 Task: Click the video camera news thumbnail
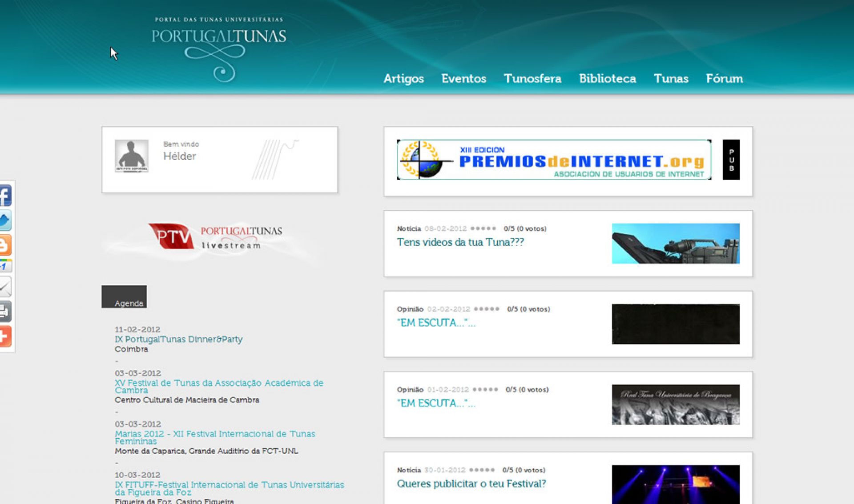click(x=675, y=244)
